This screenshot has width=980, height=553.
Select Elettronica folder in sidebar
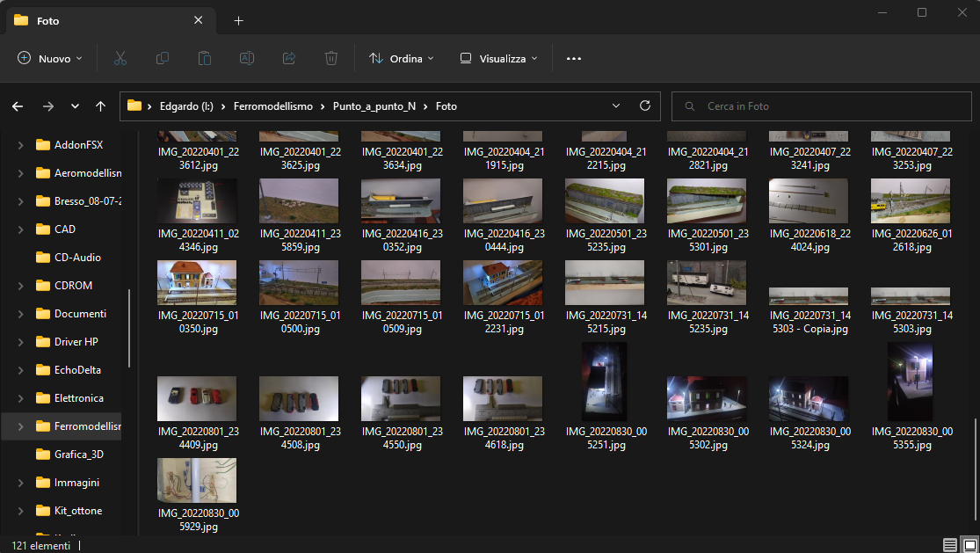tap(78, 398)
